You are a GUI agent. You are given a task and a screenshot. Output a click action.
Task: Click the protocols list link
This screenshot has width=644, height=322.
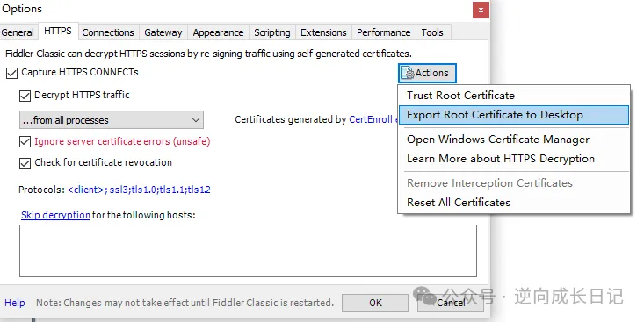(139, 190)
